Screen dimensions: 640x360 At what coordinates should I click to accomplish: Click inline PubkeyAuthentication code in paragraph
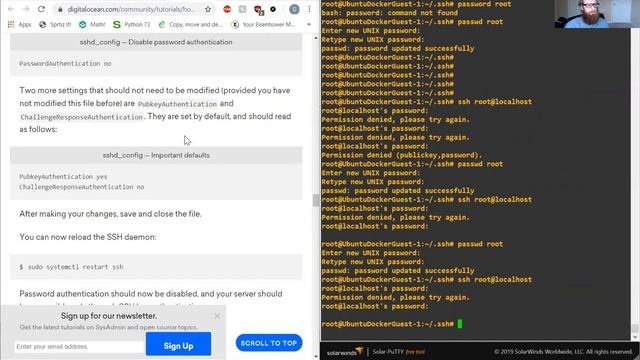coord(177,104)
